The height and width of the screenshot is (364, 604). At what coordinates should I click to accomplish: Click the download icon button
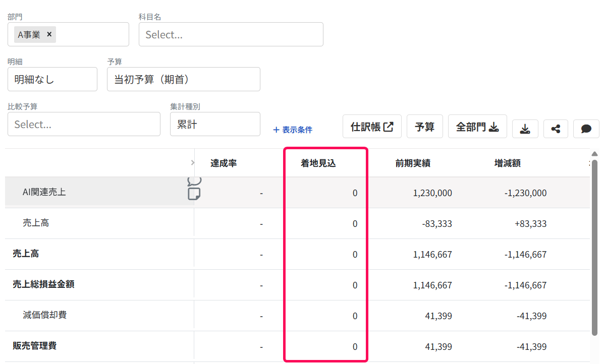point(525,129)
